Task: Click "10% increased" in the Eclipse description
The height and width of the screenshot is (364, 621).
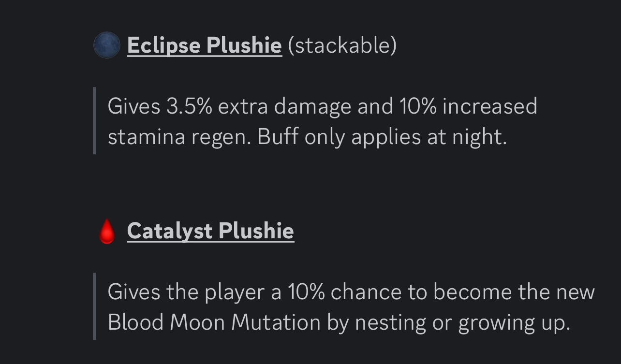Action: (468, 106)
